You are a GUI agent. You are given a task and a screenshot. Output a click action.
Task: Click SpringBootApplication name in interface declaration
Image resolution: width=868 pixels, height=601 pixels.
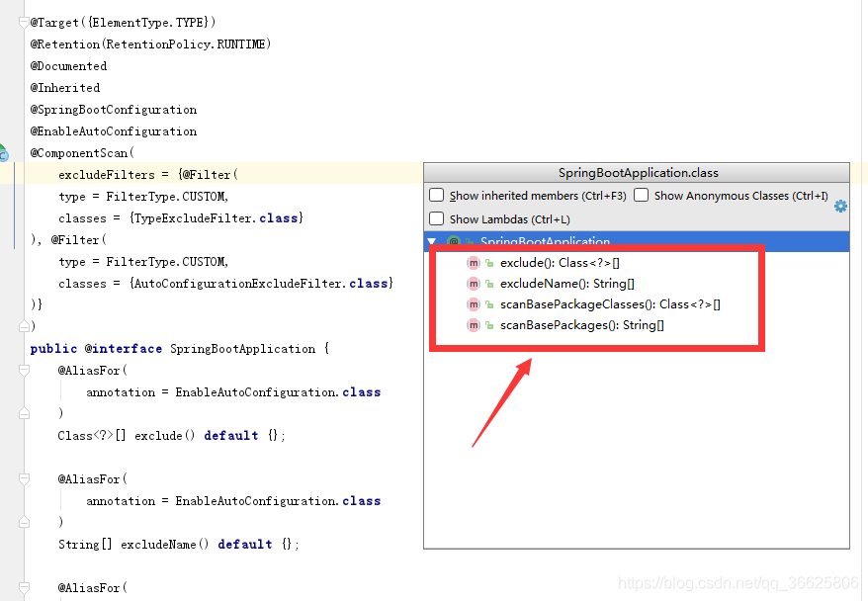click(242, 349)
